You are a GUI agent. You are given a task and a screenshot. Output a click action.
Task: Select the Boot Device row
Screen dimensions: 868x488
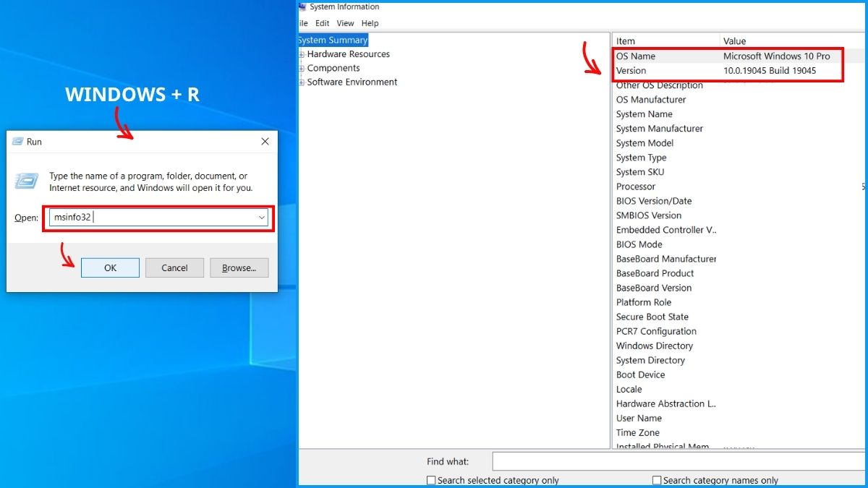point(739,374)
